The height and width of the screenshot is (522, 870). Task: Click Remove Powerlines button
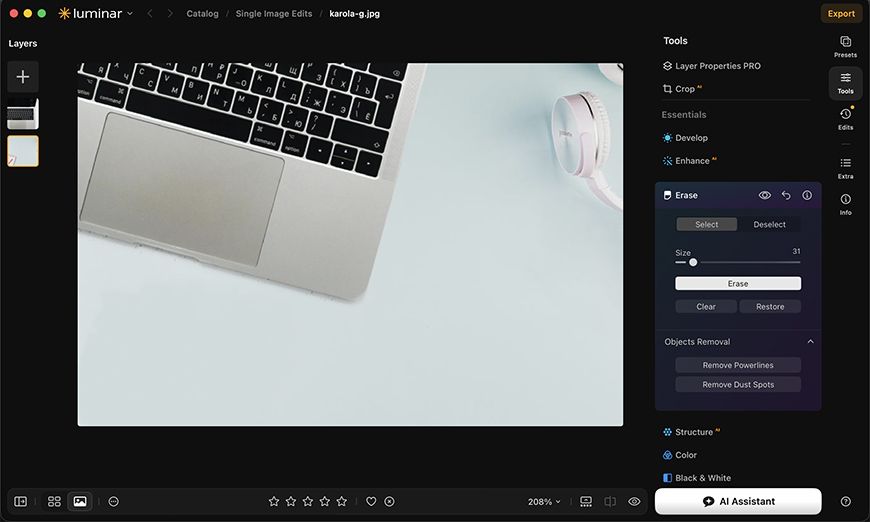(x=738, y=365)
